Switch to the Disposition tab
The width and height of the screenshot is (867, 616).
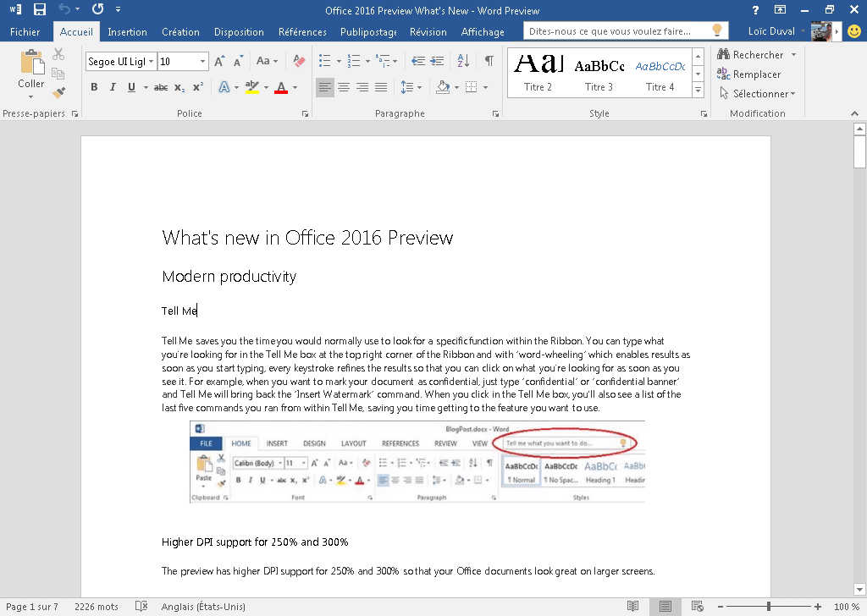[x=239, y=32]
